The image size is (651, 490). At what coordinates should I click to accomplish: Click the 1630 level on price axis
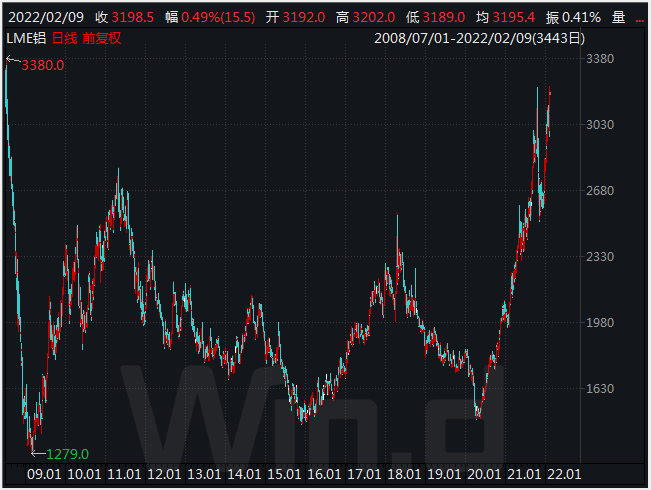602,389
